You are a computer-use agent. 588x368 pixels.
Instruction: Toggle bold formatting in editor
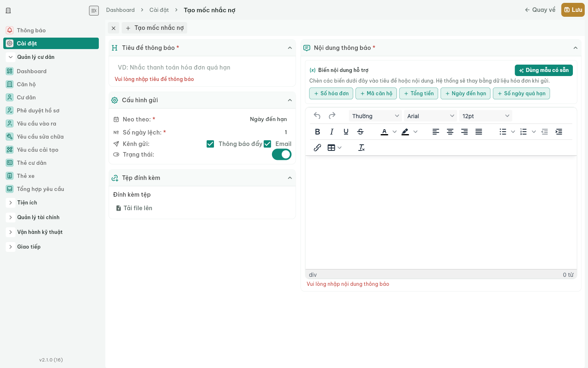pyautogui.click(x=317, y=132)
